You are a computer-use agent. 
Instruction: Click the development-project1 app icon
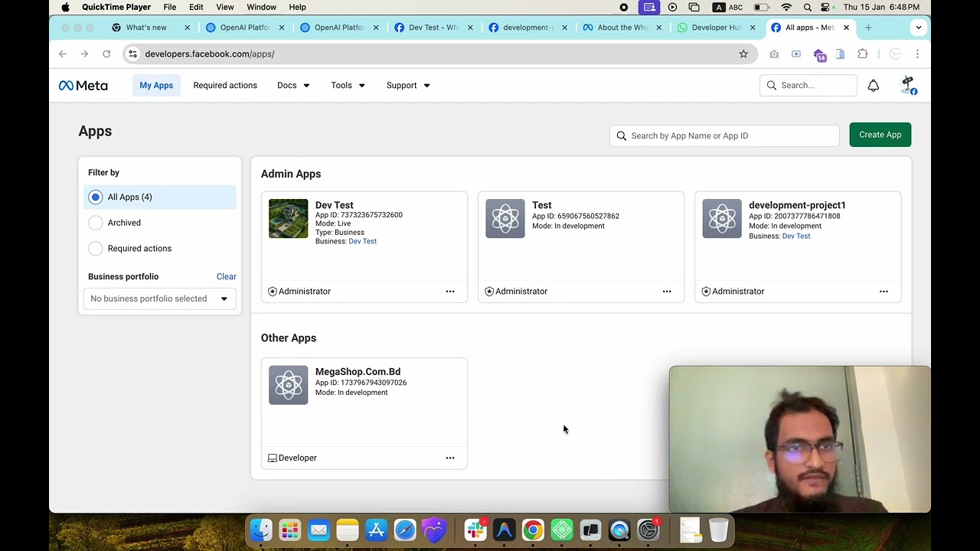[x=722, y=219]
